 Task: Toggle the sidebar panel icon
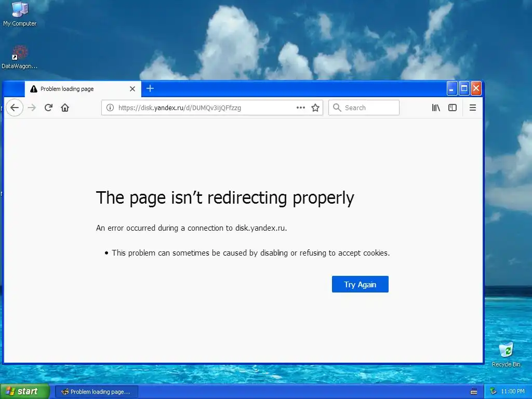coord(453,108)
